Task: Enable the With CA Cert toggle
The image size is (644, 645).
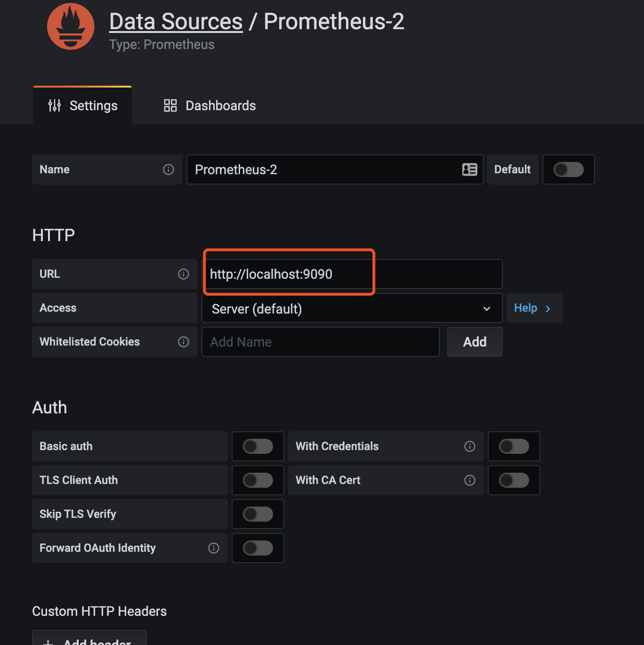Action: tap(514, 480)
